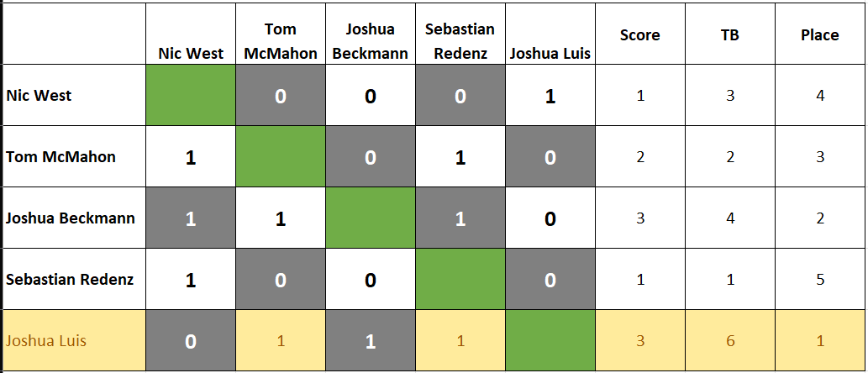
Task: Click Sebastian Redenz Place value 5
Action: coord(819,279)
